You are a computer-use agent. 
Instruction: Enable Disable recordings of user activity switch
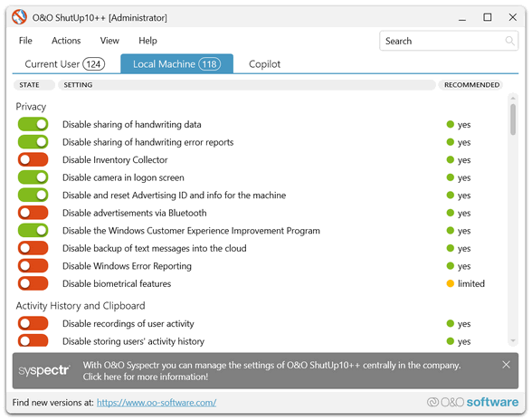[x=33, y=323]
